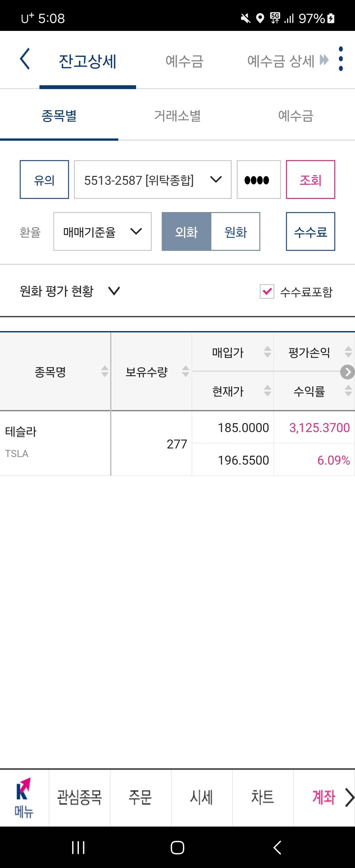Image resolution: width=355 pixels, height=868 pixels.
Task: Select the 외화 currency toggle
Action: tap(186, 232)
